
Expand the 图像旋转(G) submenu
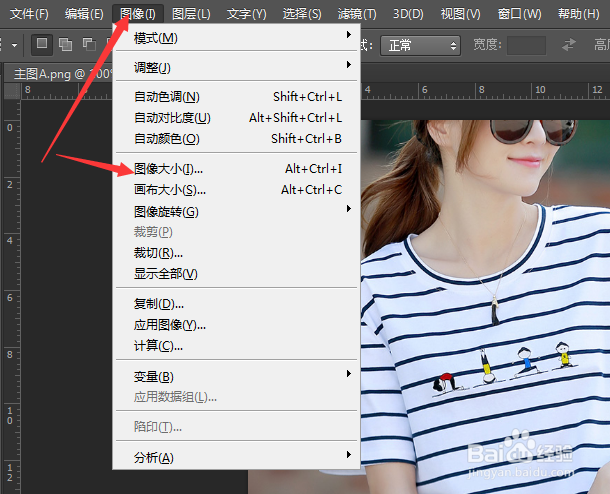[237, 212]
